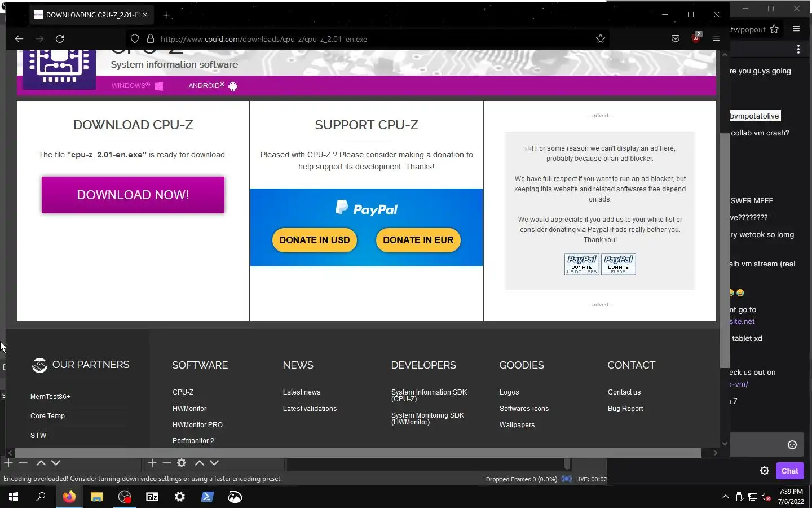This screenshot has width=812, height=508.
Task: Donate via DONATE IN EUR button
Action: pos(418,240)
